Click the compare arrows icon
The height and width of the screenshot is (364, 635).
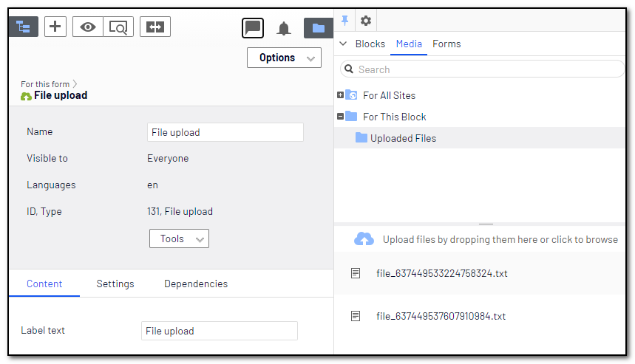155,27
